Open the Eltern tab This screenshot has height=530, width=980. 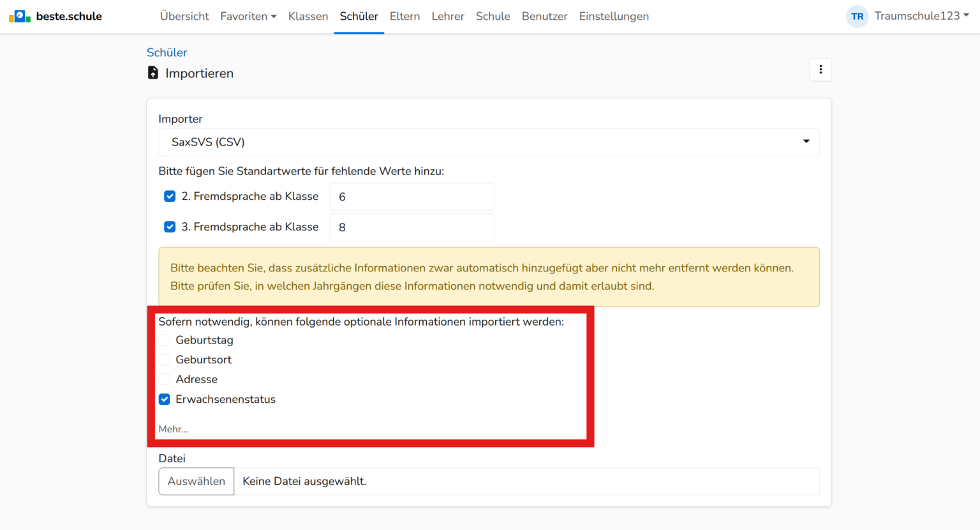(x=405, y=17)
